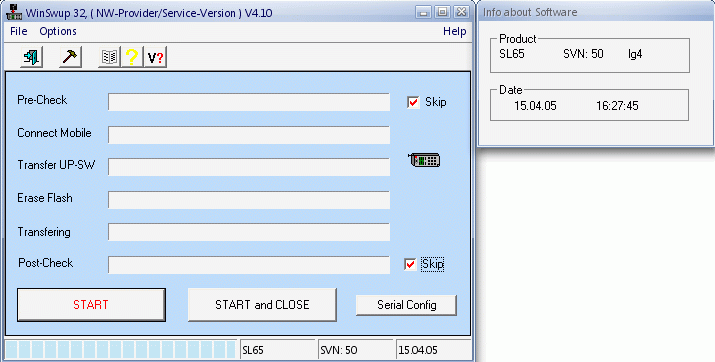The height and width of the screenshot is (362, 715).
Task: Click the hammer tool toolbar icon
Action: pos(70,57)
